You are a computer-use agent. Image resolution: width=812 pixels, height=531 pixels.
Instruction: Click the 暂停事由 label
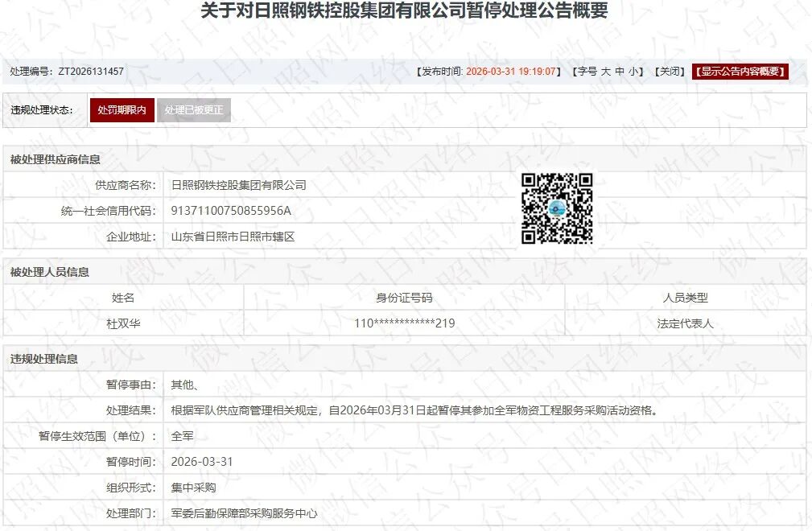point(131,385)
